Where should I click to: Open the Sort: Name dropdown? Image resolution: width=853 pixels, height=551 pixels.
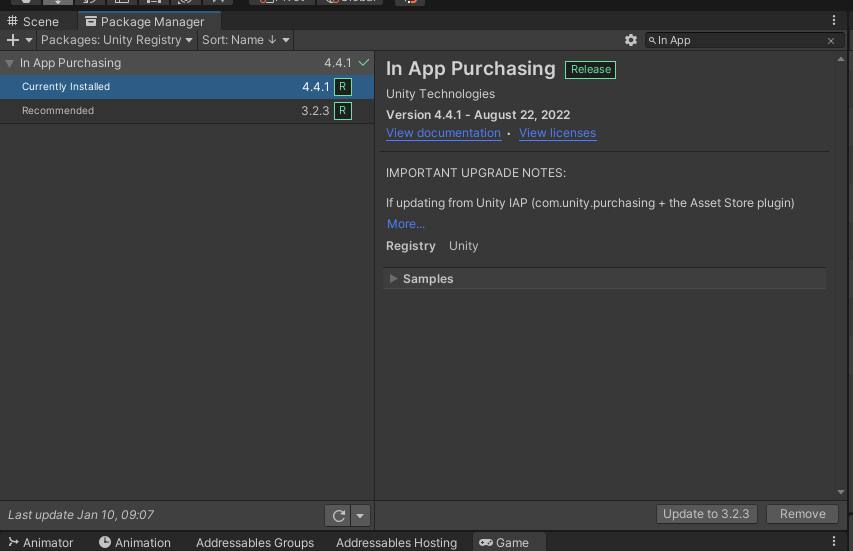pos(245,40)
